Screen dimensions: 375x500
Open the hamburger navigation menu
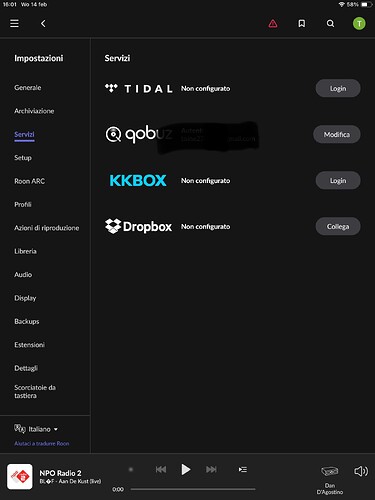point(14,23)
